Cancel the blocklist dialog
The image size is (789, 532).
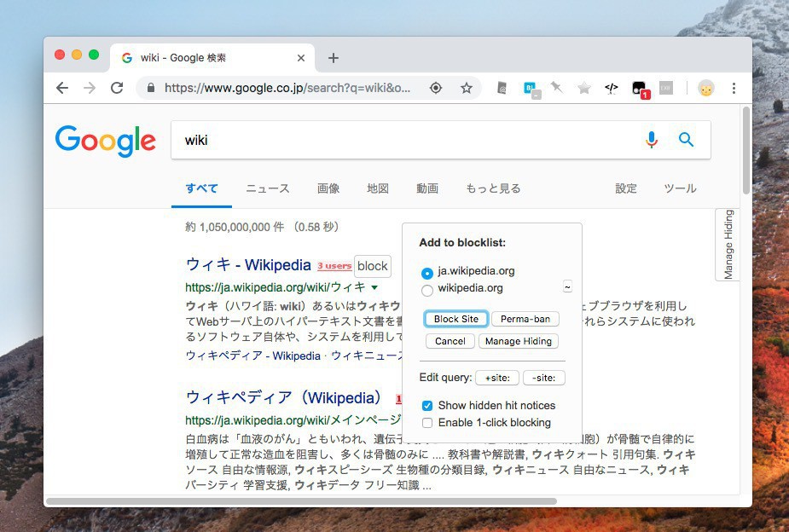[450, 341]
